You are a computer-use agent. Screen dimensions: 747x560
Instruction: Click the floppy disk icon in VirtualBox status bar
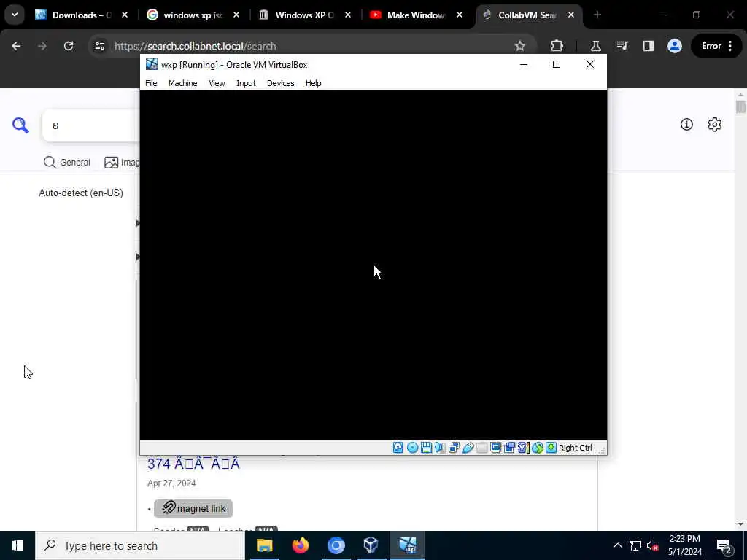point(426,448)
